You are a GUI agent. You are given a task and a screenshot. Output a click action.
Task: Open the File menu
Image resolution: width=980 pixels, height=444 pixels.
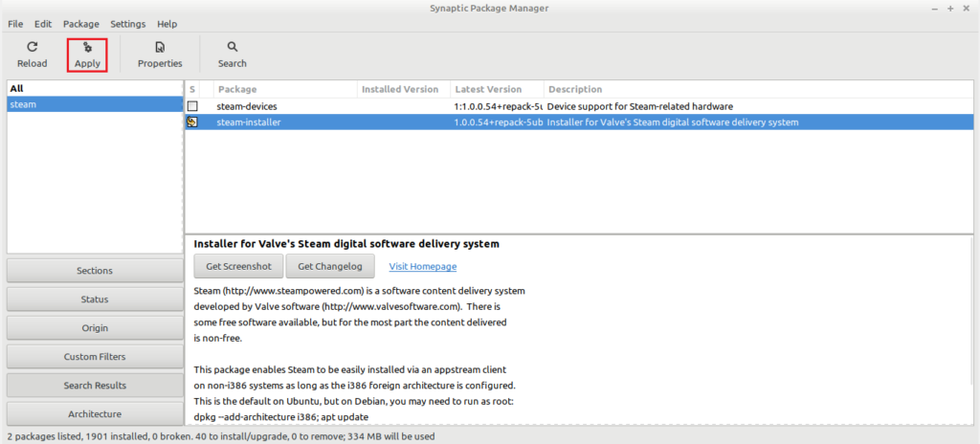pyautogui.click(x=15, y=24)
